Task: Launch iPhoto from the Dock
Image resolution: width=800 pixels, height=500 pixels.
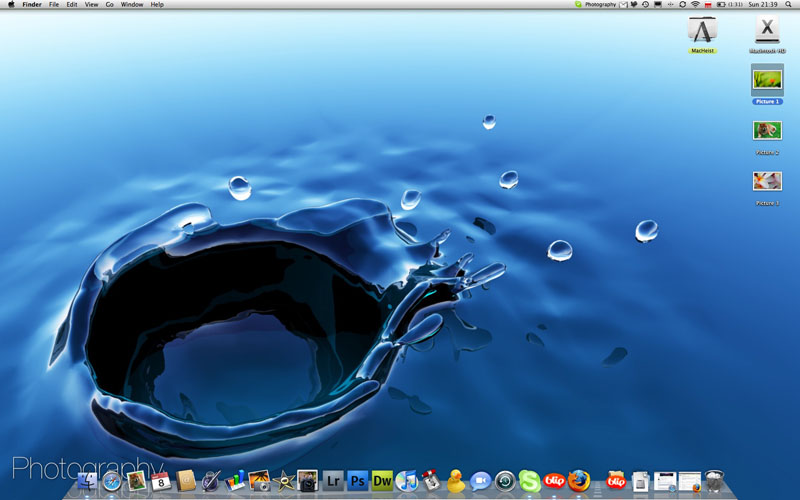Action: [259, 481]
